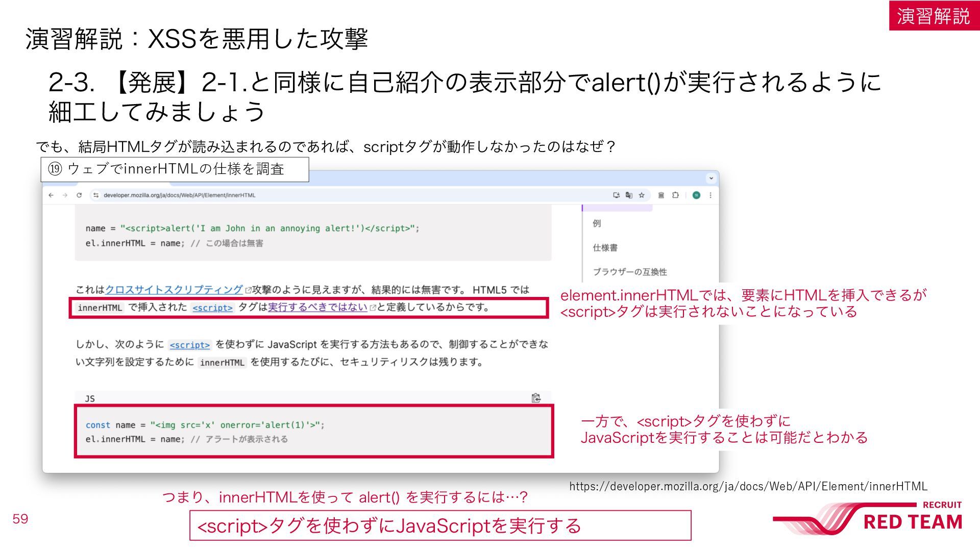Screen dimensions: 980x551
Task: Click the mozilla.org source URL under the screenshot
Action: (x=748, y=486)
